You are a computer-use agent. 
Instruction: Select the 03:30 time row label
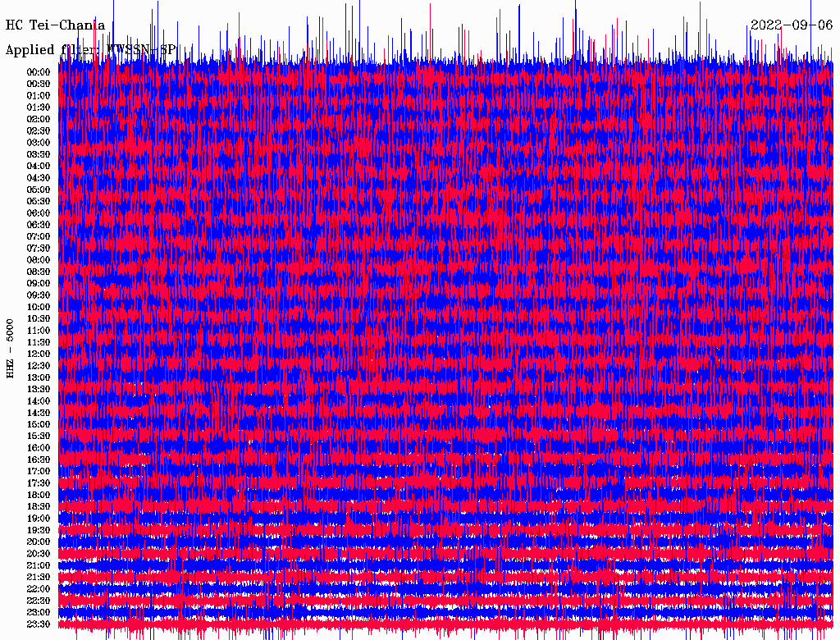tap(39, 154)
